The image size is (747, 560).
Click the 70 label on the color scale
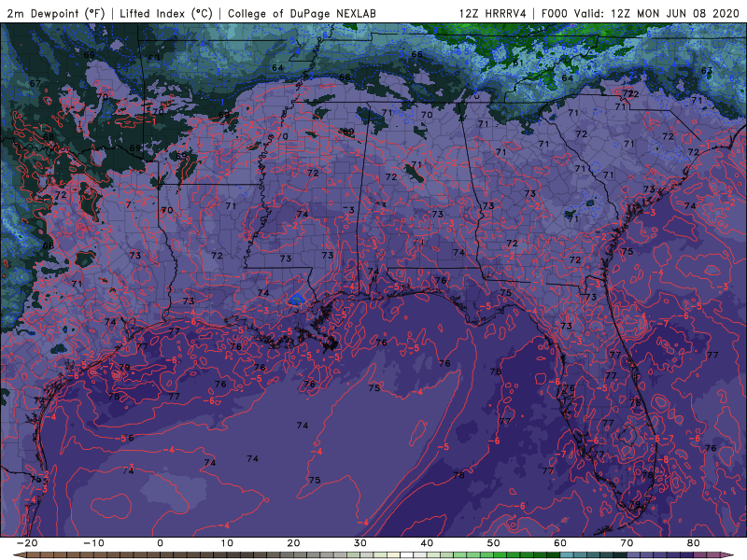[627, 543]
